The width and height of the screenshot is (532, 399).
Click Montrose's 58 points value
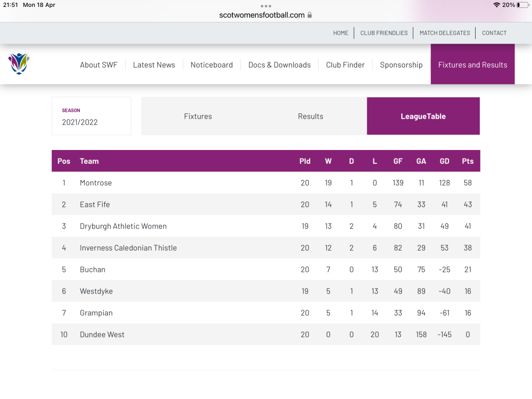[x=468, y=183]
